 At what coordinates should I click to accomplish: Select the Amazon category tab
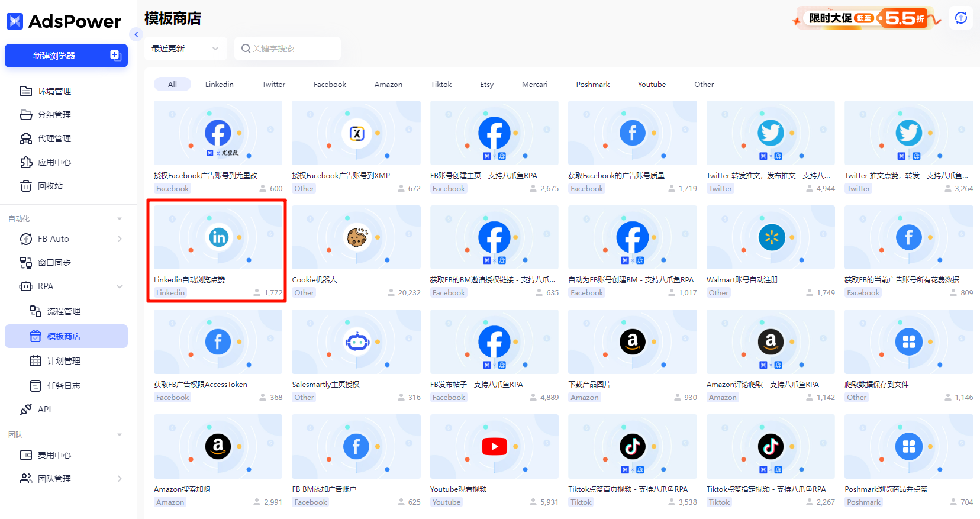(x=388, y=84)
